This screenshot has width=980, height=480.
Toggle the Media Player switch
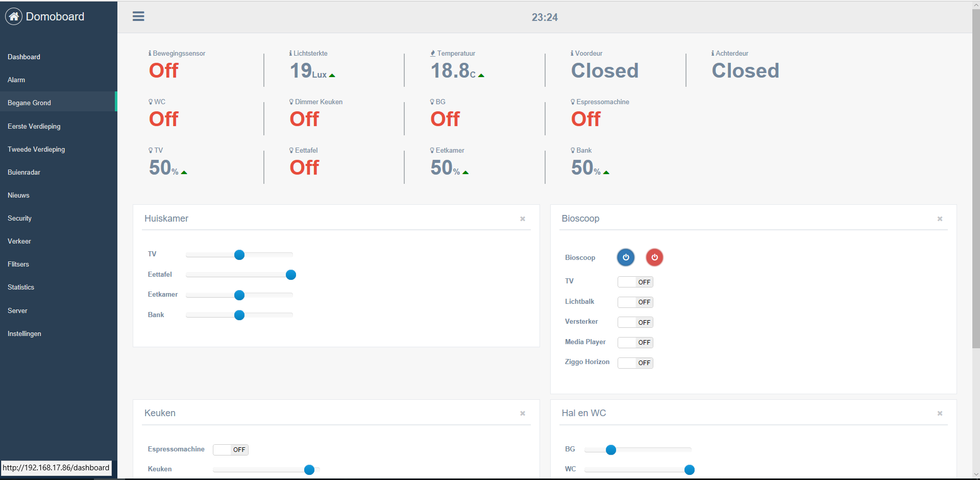(x=635, y=342)
